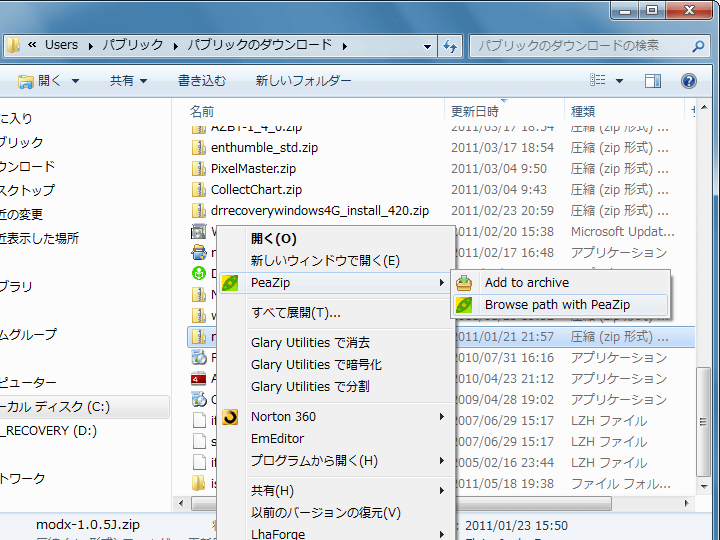Image resolution: width=720 pixels, height=540 pixels.
Task: Toggle the preview pane button
Action: [652, 81]
